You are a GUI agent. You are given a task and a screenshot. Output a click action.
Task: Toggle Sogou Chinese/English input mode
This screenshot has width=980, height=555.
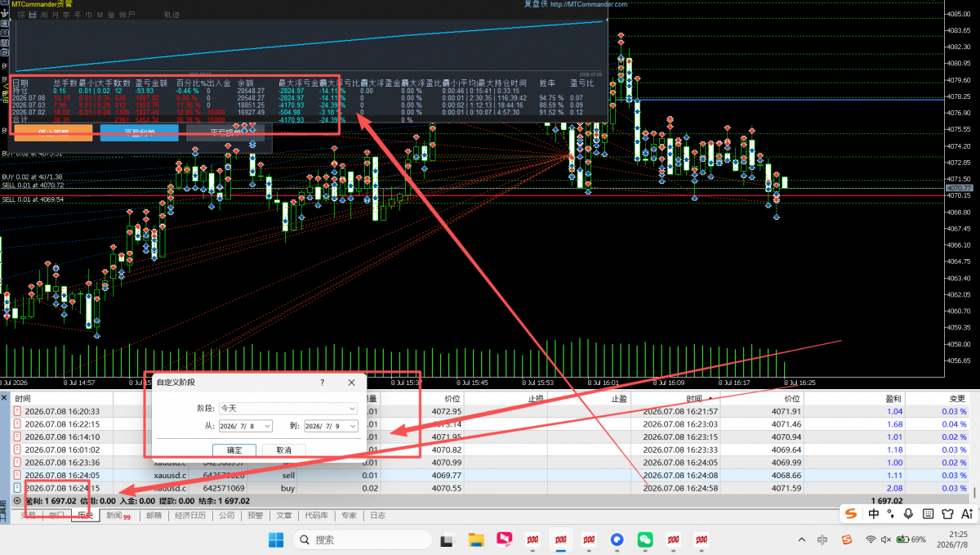pyautogui.click(x=874, y=513)
